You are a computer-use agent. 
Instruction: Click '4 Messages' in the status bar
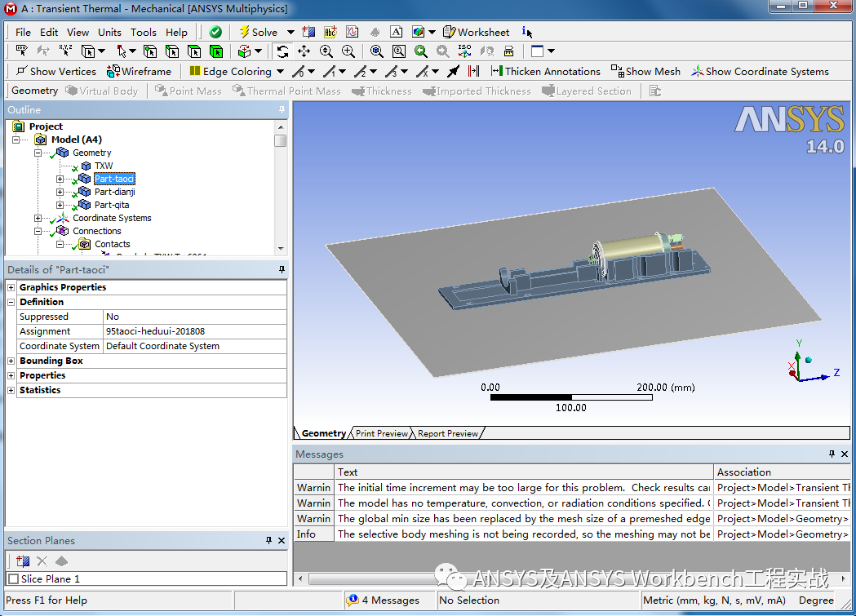pyautogui.click(x=384, y=600)
